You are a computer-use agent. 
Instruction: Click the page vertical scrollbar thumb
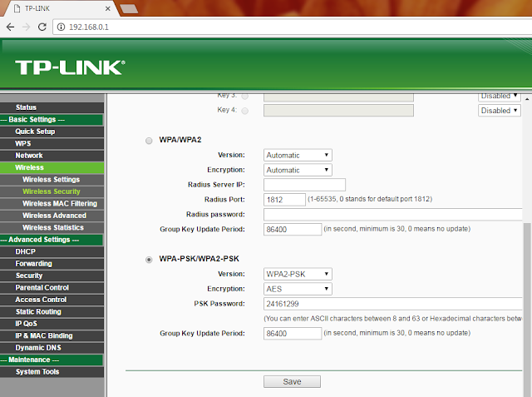pyautogui.click(x=527, y=309)
